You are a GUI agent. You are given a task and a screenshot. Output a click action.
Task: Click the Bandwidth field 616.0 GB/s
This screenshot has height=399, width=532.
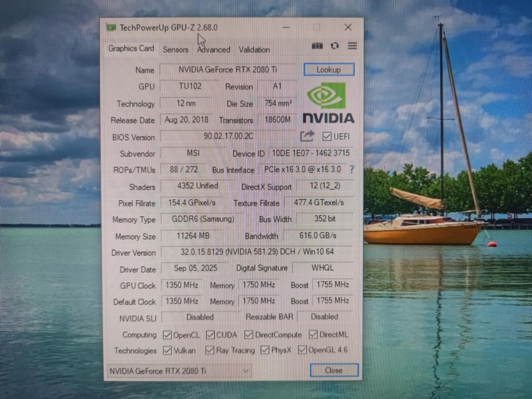pos(318,236)
